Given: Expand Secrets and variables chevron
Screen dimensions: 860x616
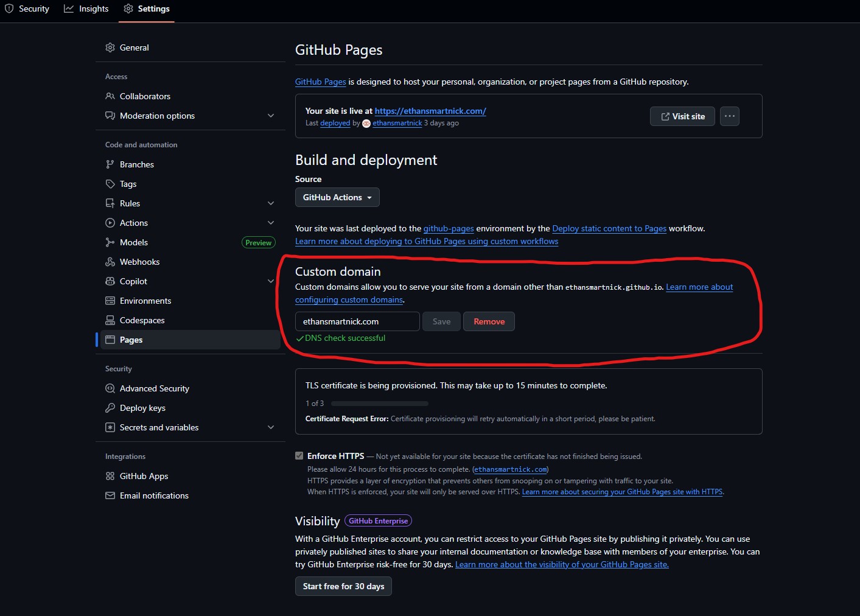Looking at the screenshot, I should (271, 427).
